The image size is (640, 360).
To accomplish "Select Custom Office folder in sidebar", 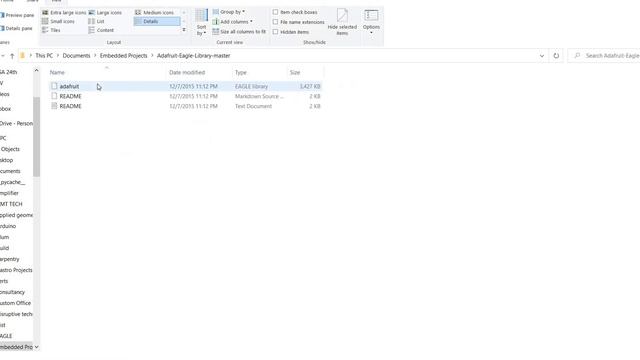I will tap(15, 303).
